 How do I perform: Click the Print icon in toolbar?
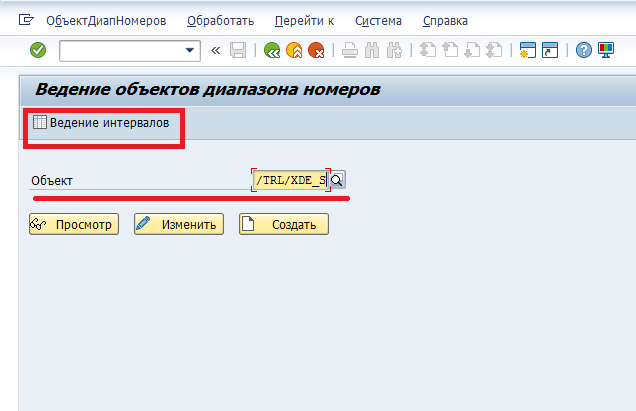349,50
